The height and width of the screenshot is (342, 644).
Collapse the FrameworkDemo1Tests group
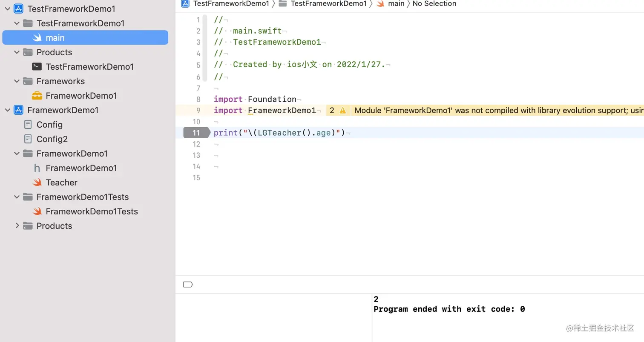17,197
